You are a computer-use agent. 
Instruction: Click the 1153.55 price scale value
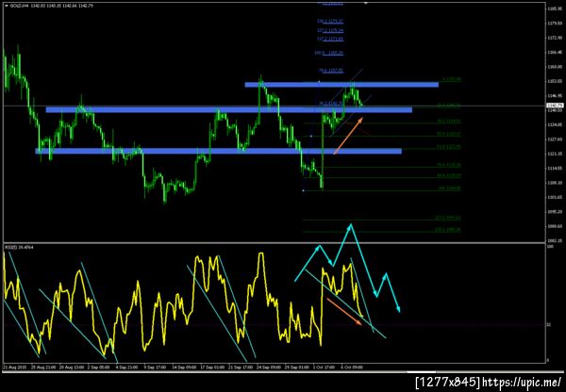tap(556, 81)
